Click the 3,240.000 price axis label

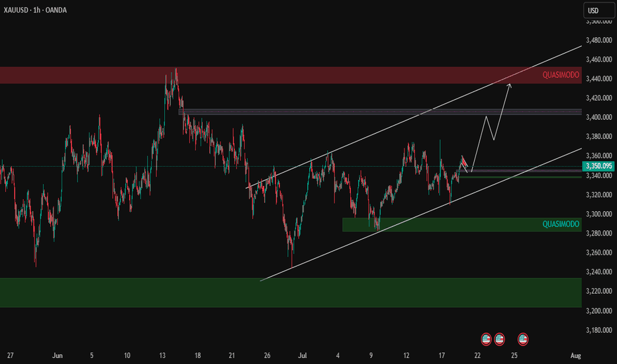pos(599,272)
